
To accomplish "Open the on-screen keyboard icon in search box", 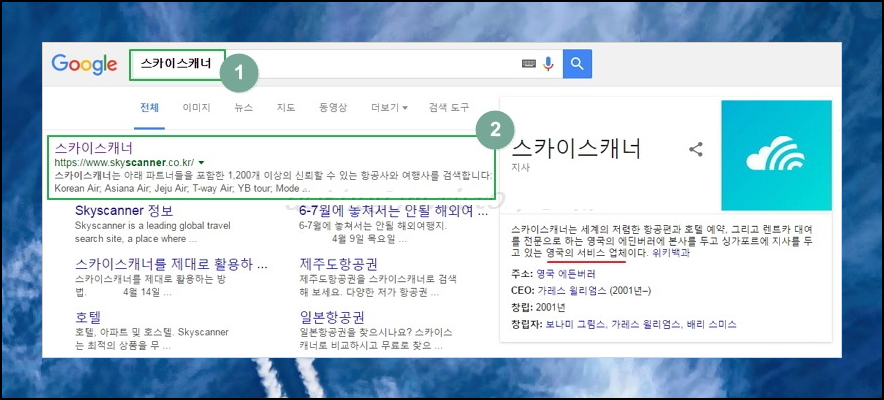I will [528, 64].
